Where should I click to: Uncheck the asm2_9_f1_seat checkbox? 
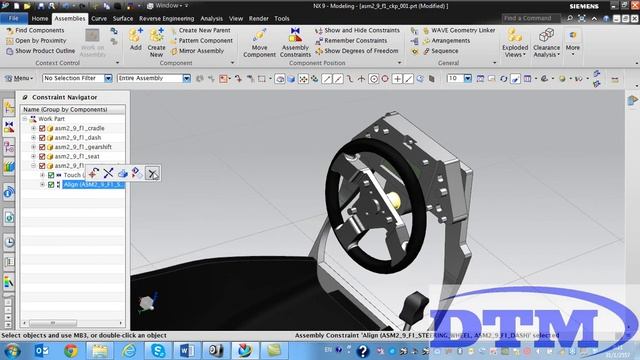[x=42, y=156]
